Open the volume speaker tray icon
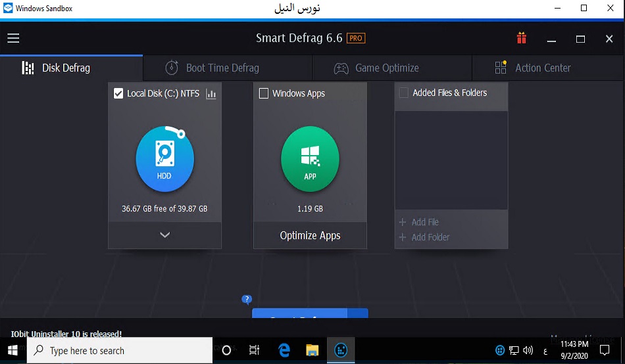Viewport: 625px width, 364px height. [x=528, y=350]
